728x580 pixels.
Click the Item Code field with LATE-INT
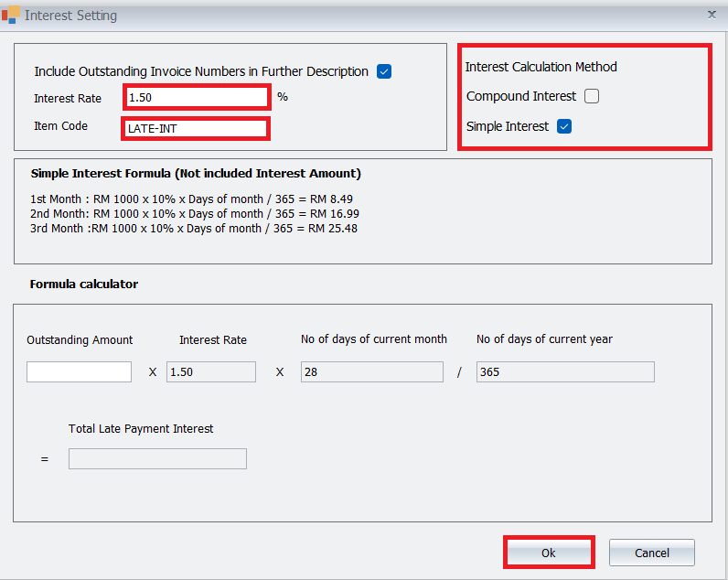pyautogui.click(x=196, y=128)
